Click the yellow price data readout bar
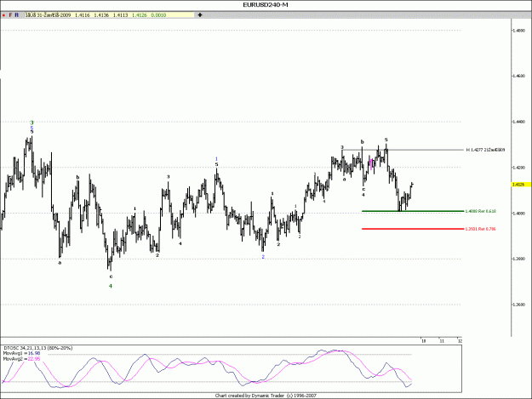 (110, 15)
